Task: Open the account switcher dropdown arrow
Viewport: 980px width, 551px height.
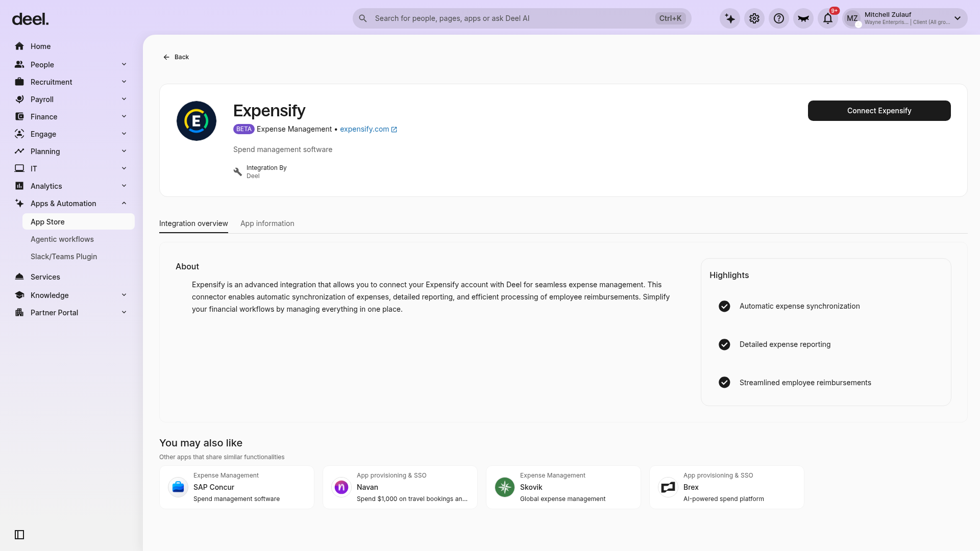Action: pos(958,18)
